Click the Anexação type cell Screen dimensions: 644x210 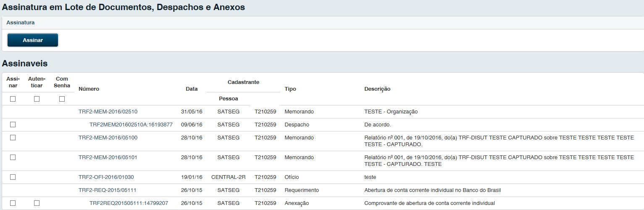pyautogui.click(x=297, y=203)
